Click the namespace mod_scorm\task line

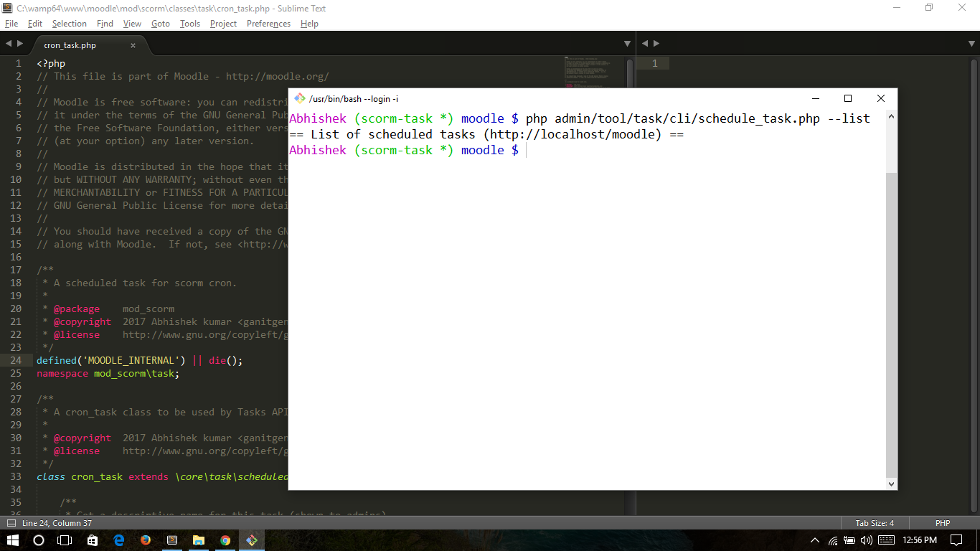(x=108, y=373)
